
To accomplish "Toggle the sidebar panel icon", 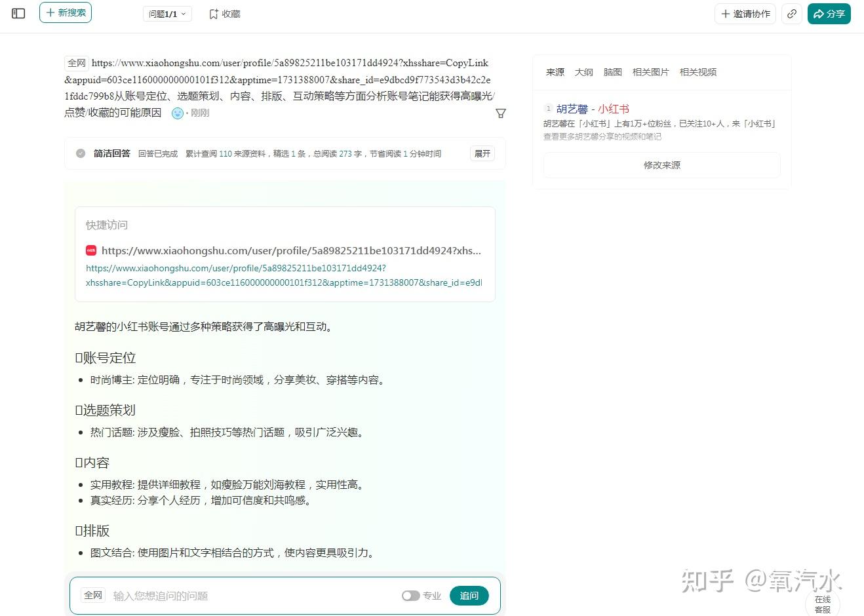I will (18, 13).
